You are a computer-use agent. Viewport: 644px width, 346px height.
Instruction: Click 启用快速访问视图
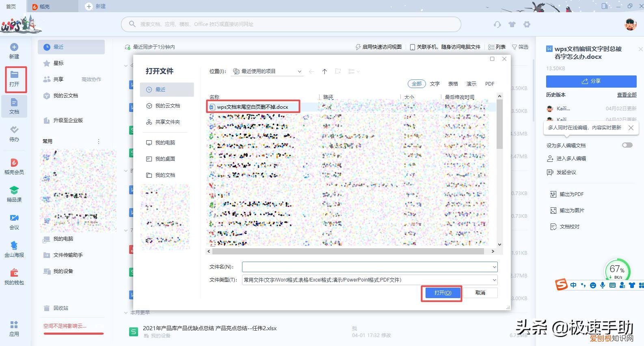pyautogui.click(x=378, y=47)
